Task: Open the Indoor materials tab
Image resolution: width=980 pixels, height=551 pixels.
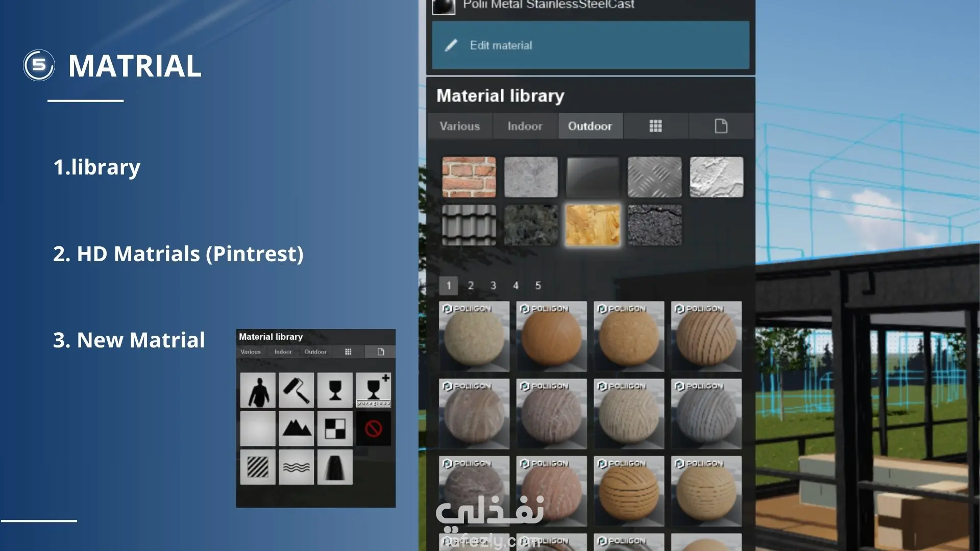Action: [x=525, y=126]
